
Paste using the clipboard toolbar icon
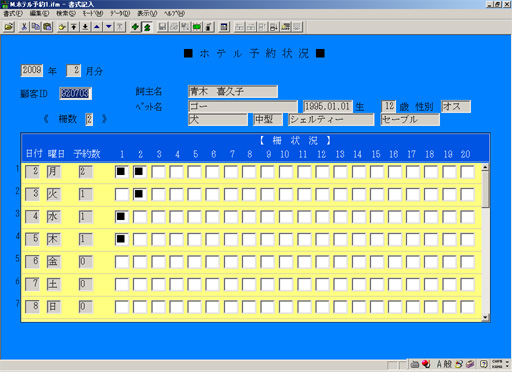[47, 27]
